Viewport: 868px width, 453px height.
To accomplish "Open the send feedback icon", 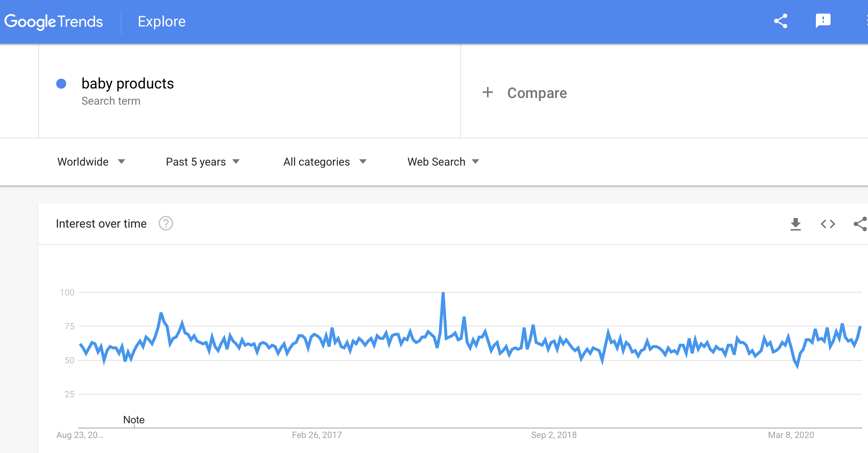I will tap(823, 21).
